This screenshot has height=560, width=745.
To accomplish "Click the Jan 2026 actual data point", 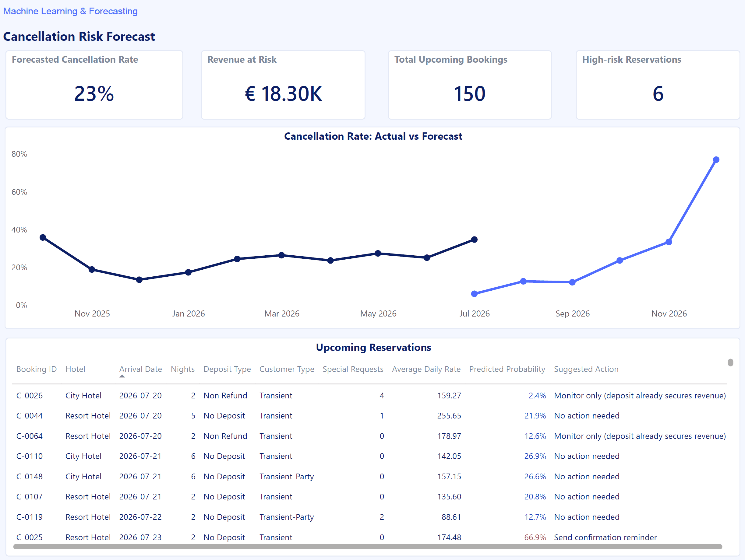I will coord(188,272).
